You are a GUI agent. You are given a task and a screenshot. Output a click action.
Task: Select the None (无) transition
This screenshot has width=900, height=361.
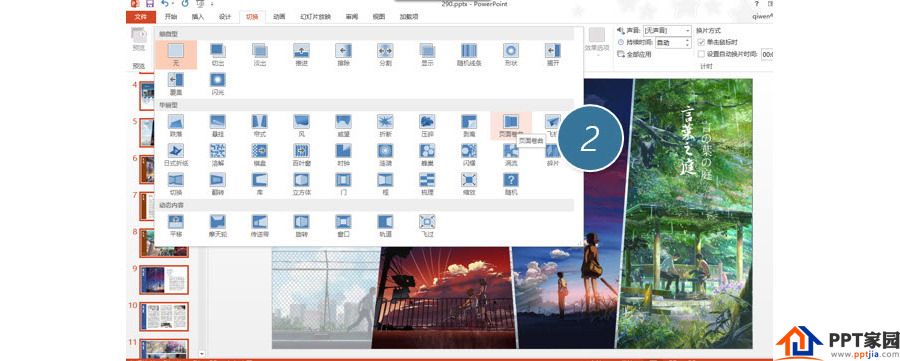point(176,55)
